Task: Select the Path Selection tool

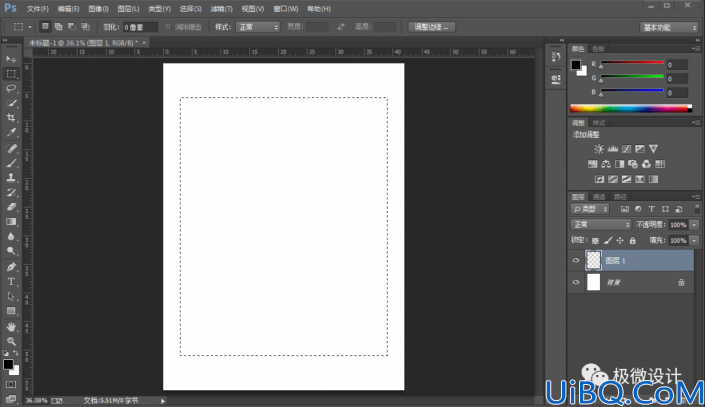Action: (x=11, y=296)
